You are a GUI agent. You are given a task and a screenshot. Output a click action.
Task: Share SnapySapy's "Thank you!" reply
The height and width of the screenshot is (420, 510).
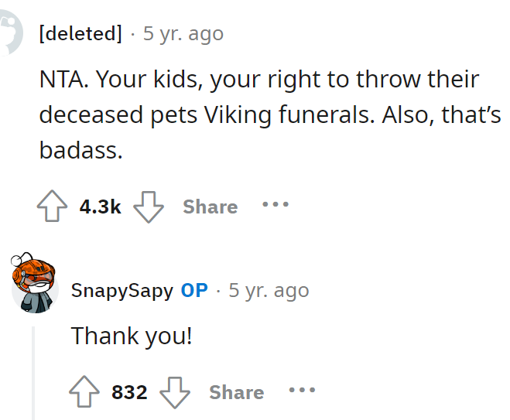point(236,392)
